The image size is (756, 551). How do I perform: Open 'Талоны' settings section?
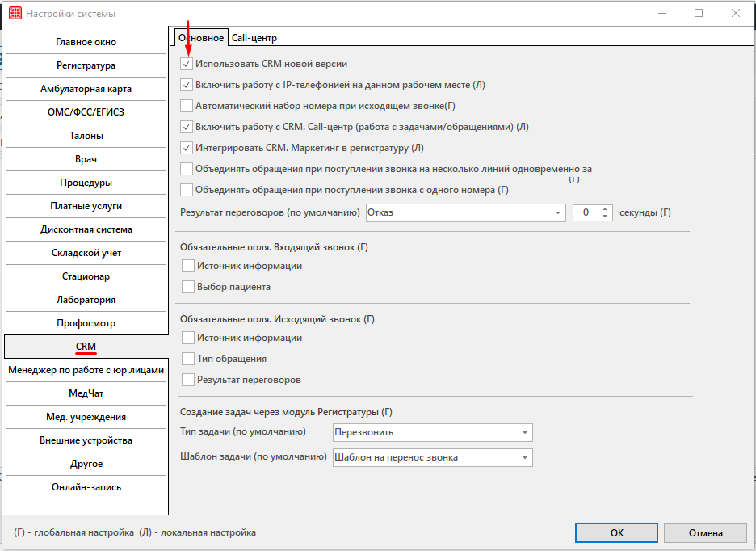tap(86, 136)
